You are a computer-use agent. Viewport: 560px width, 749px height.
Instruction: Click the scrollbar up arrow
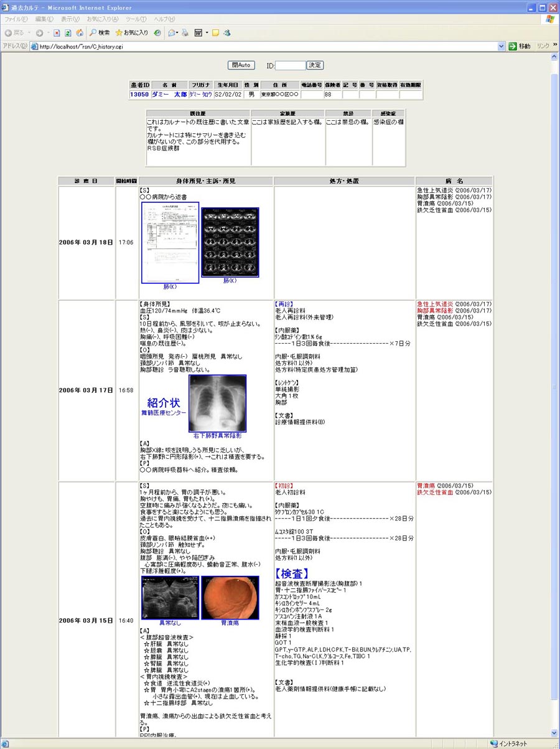554,56
